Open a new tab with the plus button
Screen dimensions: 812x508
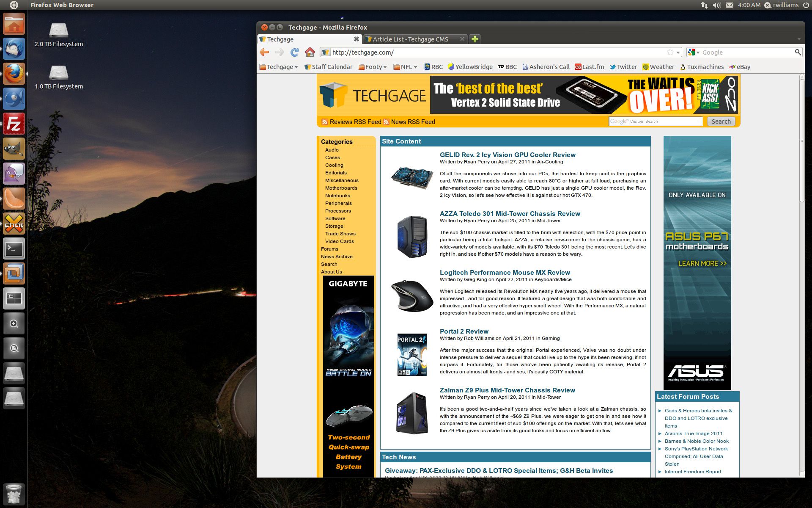click(475, 39)
